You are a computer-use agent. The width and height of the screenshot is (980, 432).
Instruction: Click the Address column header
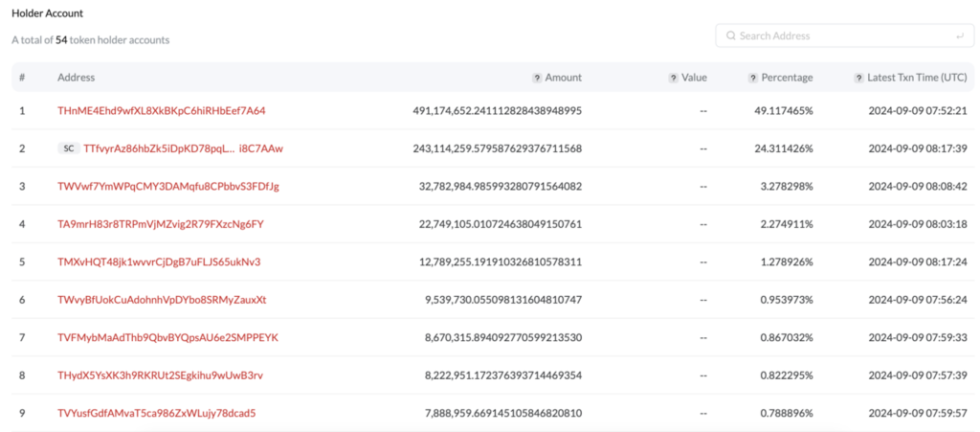77,78
